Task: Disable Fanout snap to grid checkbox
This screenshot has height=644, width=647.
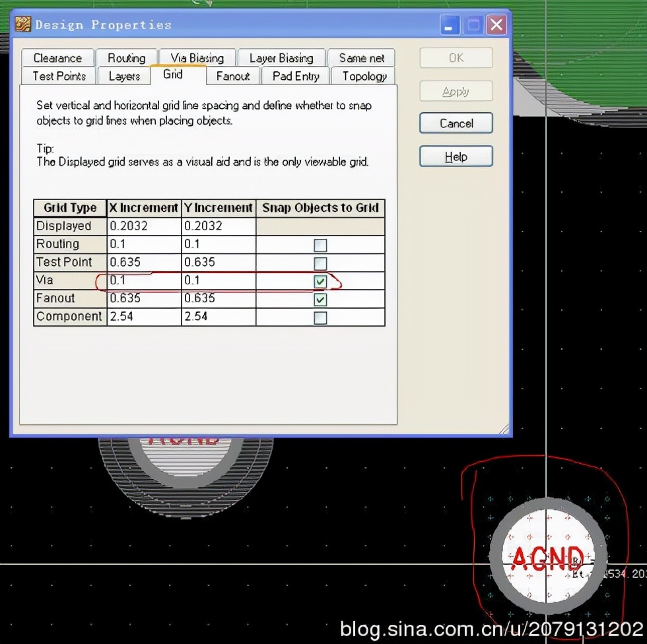Action: (x=320, y=300)
